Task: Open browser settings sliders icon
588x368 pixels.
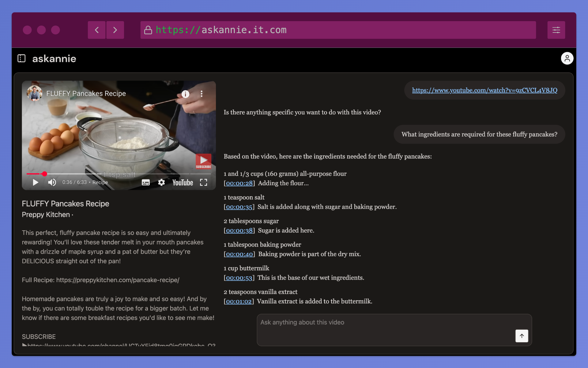Action: pos(556,30)
